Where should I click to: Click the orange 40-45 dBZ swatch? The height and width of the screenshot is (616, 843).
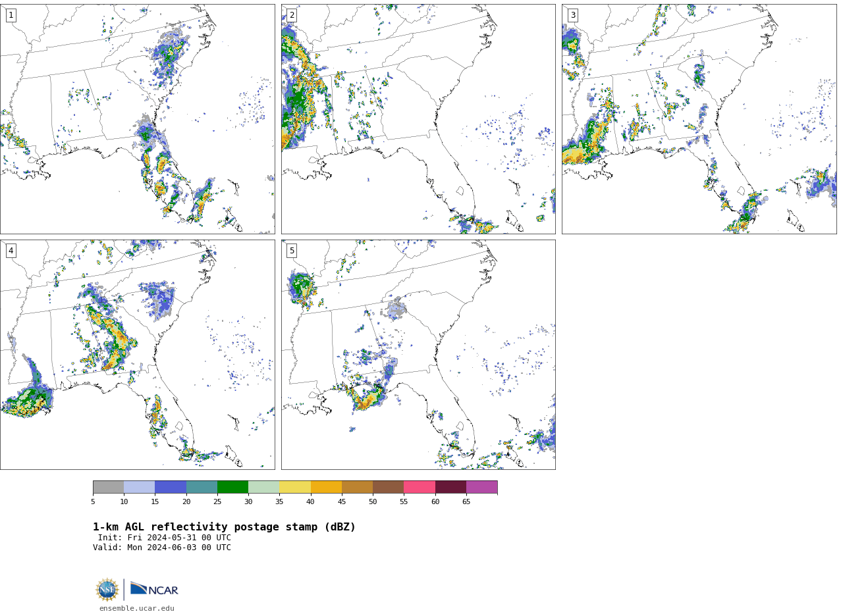(x=326, y=487)
